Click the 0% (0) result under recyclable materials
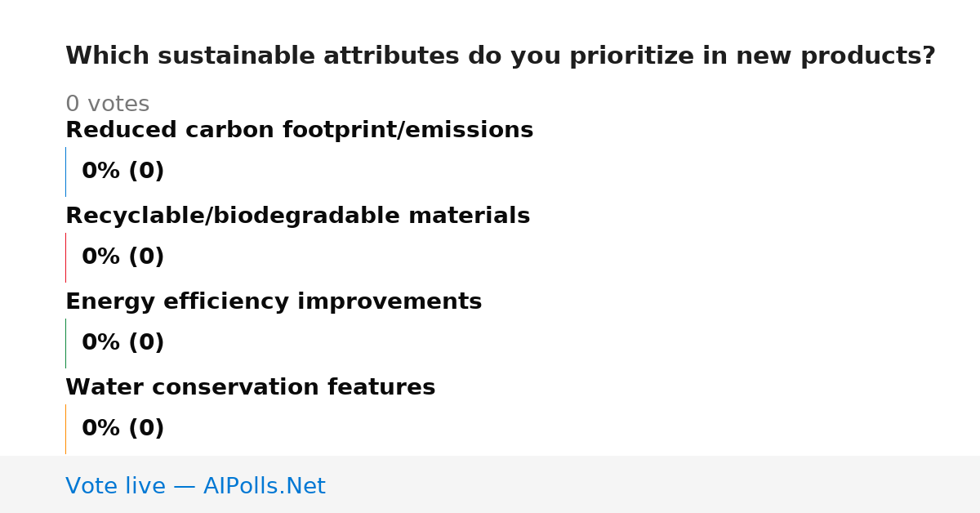The image size is (980, 513). pyautogui.click(x=122, y=257)
